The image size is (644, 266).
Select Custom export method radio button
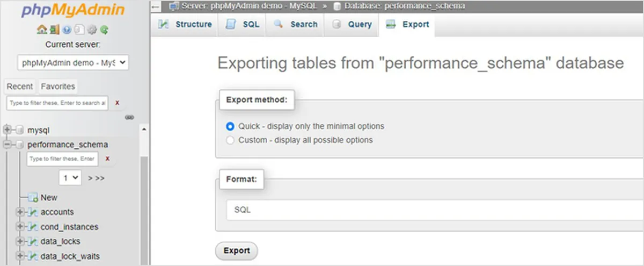click(x=230, y=140)
